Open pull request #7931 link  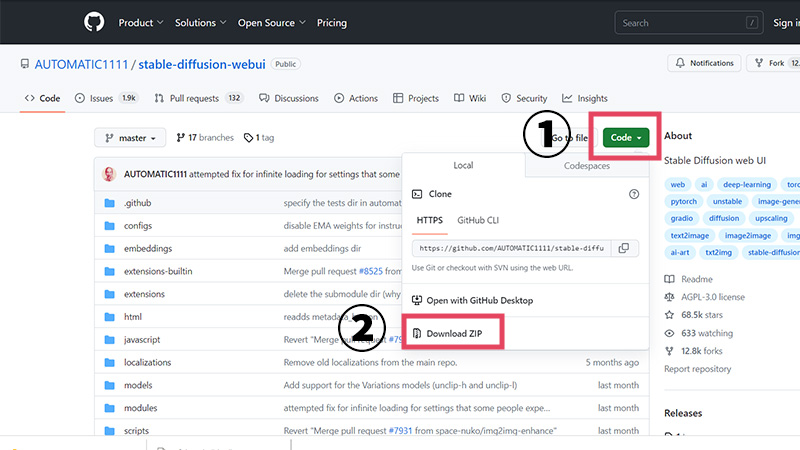pyautogui.click(x=400, y=431)
